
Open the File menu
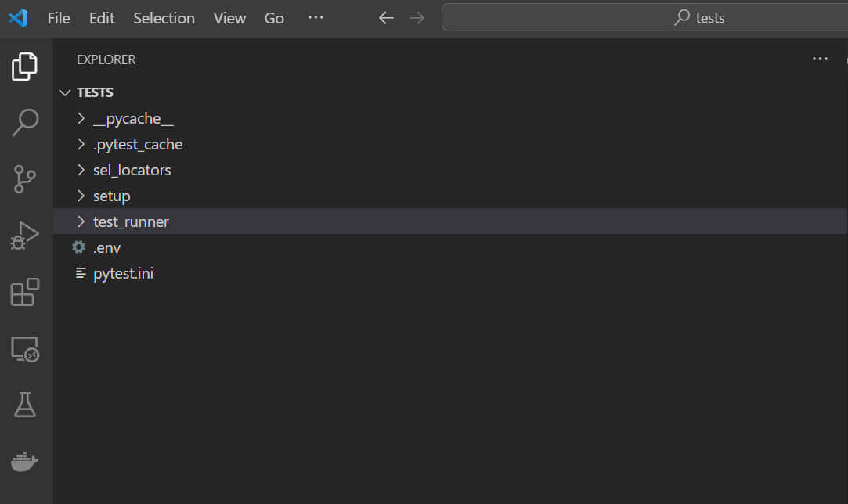[x=58, y=18]
